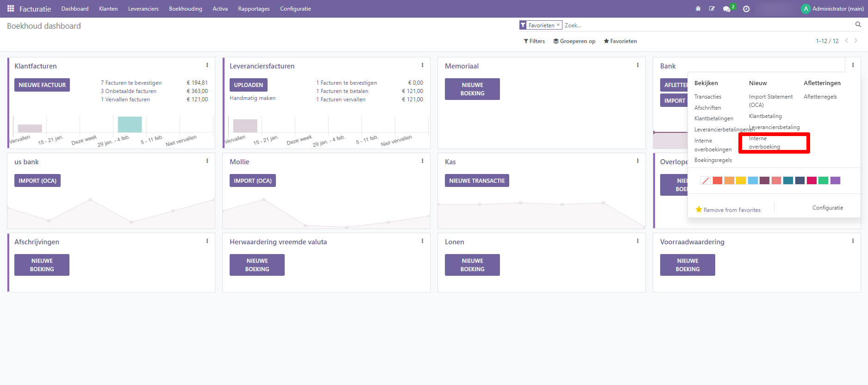This screenshot has height=385, width=868.
Task: Click the Nieuwe Factuur button
Action: tap(42, 85)
